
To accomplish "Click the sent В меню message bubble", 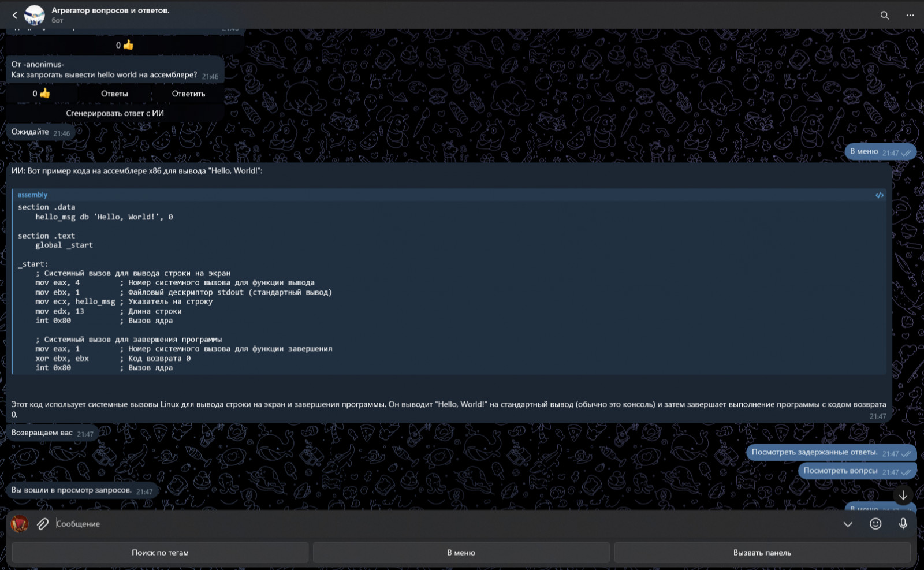I will pyautogui.click(x=881, y=152).
